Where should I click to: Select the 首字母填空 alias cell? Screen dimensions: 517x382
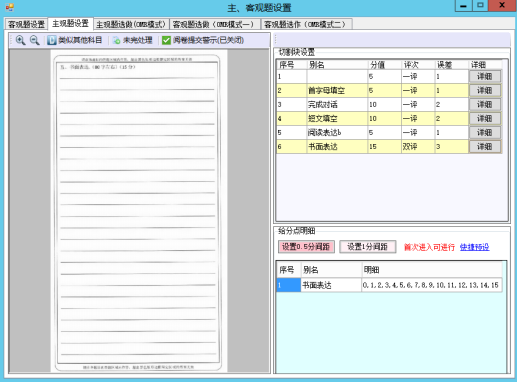337,90
